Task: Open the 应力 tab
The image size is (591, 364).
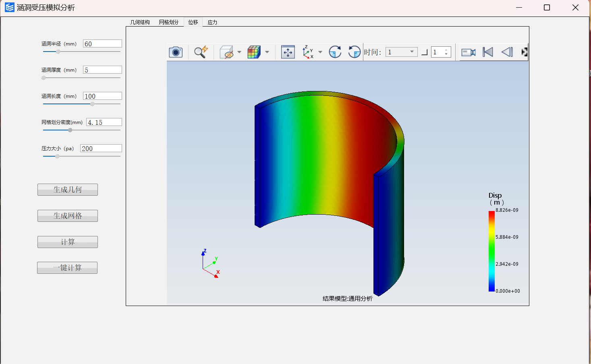Action: 212,22
